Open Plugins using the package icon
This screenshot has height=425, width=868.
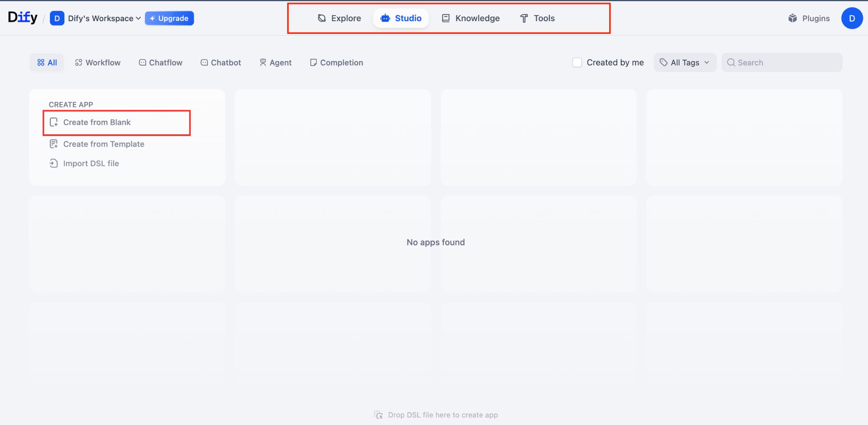tap(792, 18)
